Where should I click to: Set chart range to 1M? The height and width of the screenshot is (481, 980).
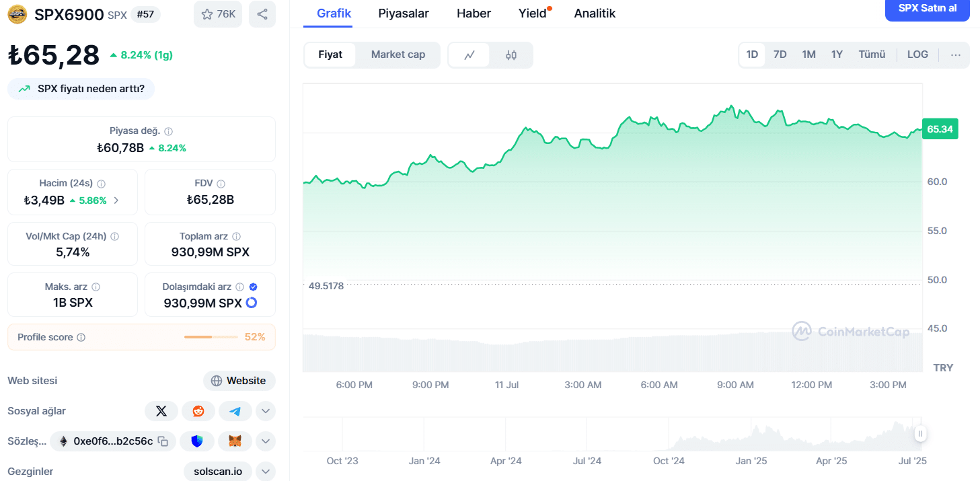pos(808,55)
